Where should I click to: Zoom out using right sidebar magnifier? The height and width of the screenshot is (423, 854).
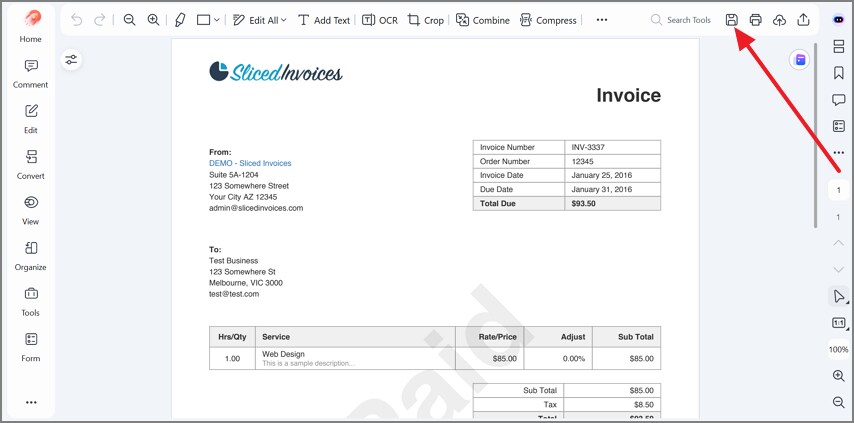[839, 402]
